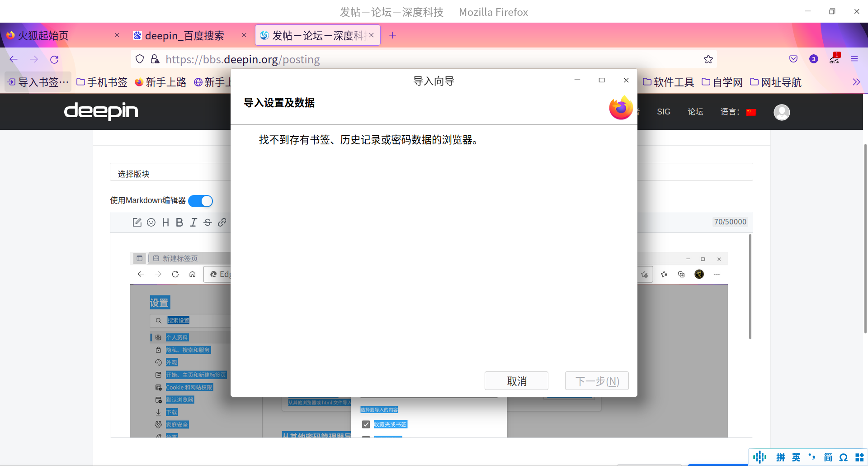Apply italic formatting to the post text
The height and width of the screenshot is (466, 868).
point(193,222)
